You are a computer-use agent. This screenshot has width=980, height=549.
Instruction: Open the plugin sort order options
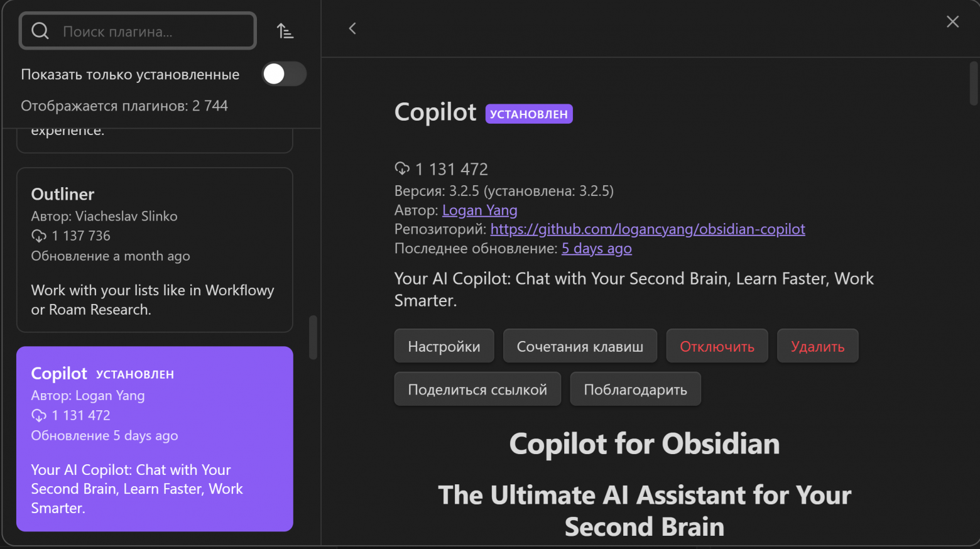pos(285,31)
